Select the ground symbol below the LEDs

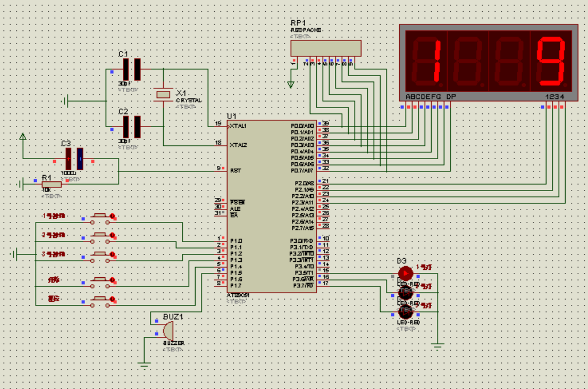pyautogui.click(x=437, y=345)
